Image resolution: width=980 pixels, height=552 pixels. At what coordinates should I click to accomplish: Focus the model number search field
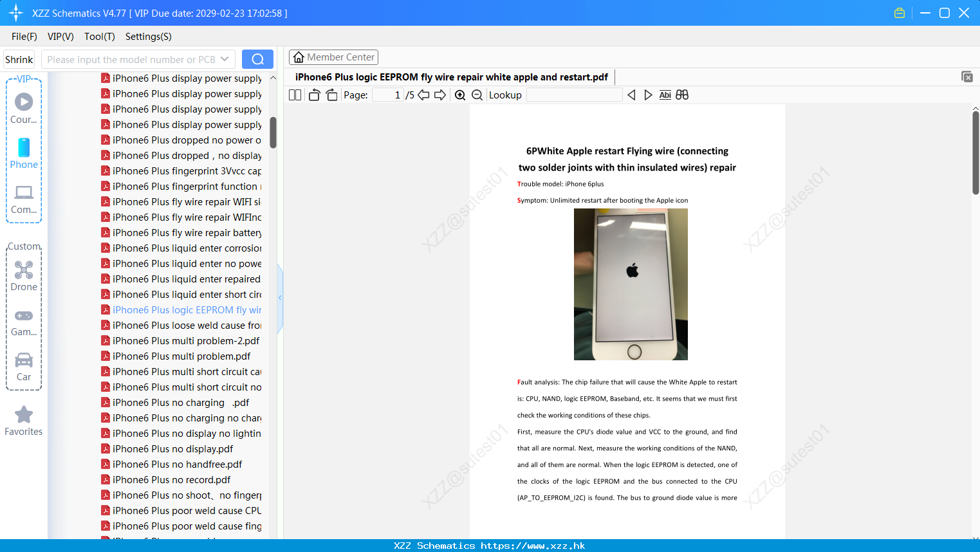click(x=132, y=59)
